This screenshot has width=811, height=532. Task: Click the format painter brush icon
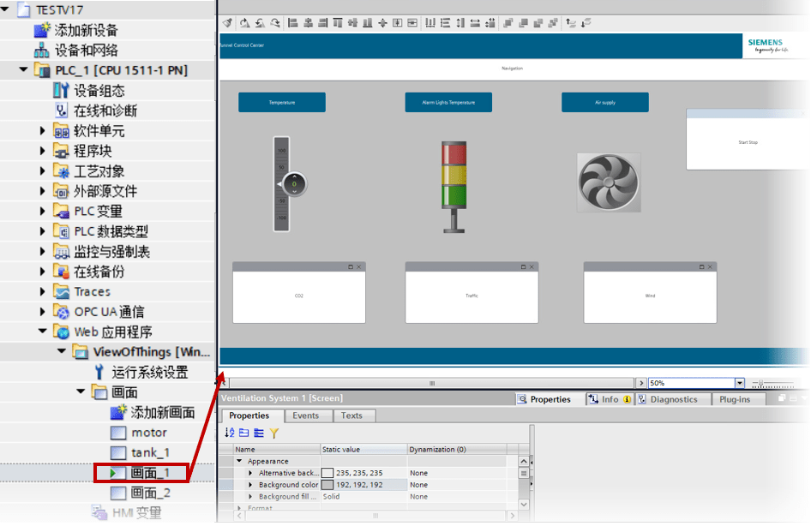pos(227,23)
